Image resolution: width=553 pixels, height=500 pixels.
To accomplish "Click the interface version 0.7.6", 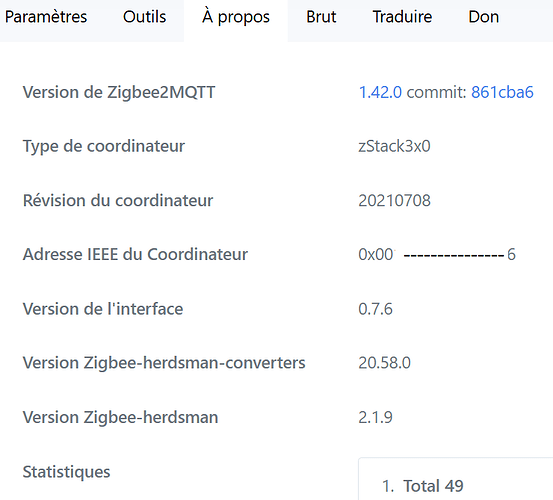I will [x=375, y=309].
